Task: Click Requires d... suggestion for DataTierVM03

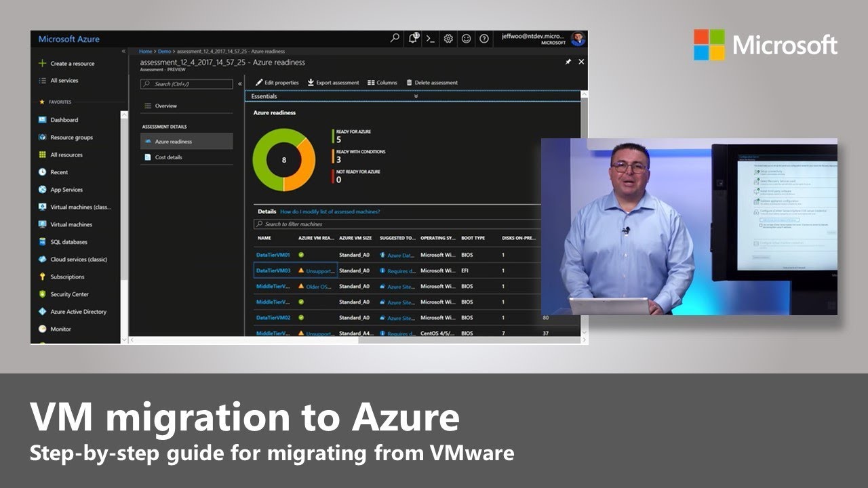Action: [x=401, y=270]
